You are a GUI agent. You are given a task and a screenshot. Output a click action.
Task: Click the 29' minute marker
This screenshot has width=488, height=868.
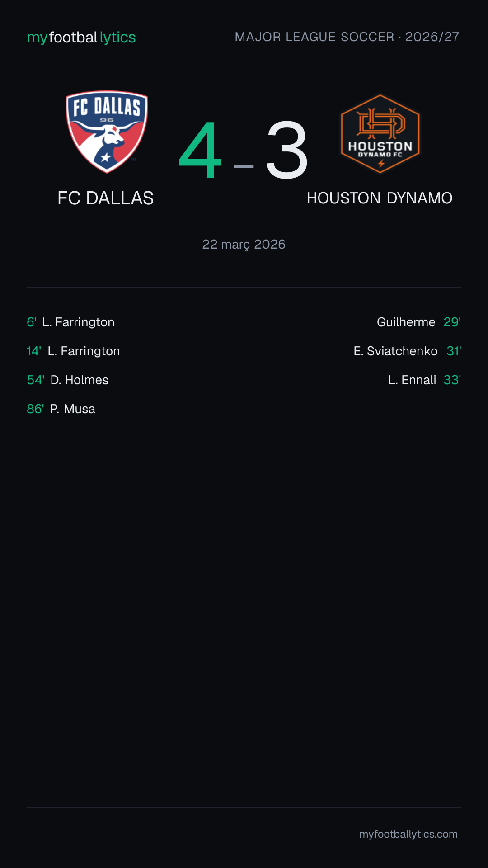[x=452, y=322]
